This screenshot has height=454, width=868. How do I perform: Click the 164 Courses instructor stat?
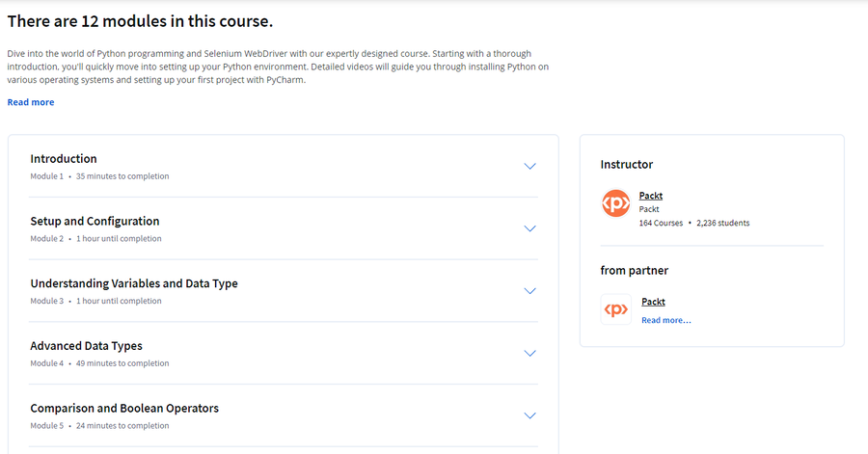[661, 223]
